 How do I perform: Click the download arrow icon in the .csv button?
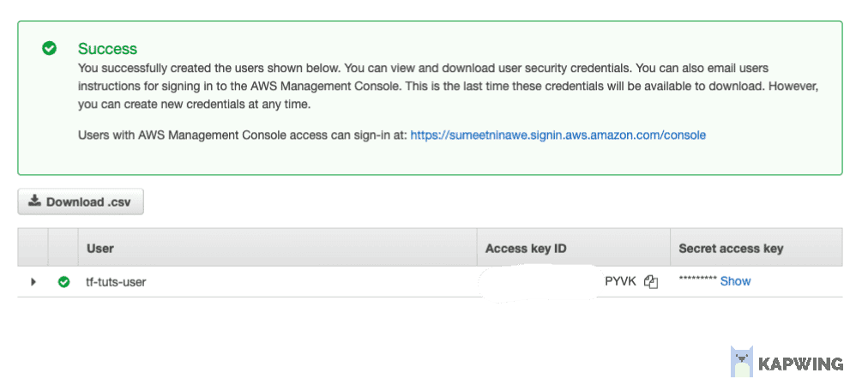tap(34, 202)
